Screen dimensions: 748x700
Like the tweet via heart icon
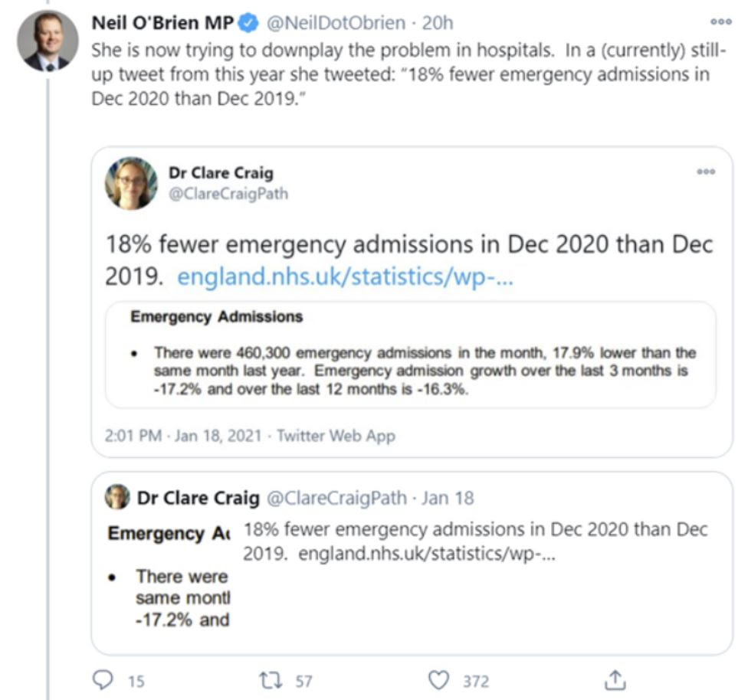click(438, 680)
